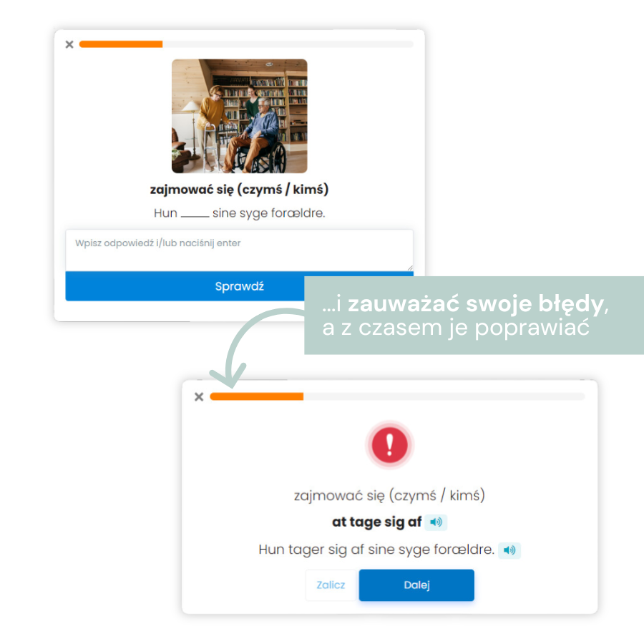Click the blank in 'Hun ___ sine syge forældre'
Screen dimensions: 644x644
(195, 215)
